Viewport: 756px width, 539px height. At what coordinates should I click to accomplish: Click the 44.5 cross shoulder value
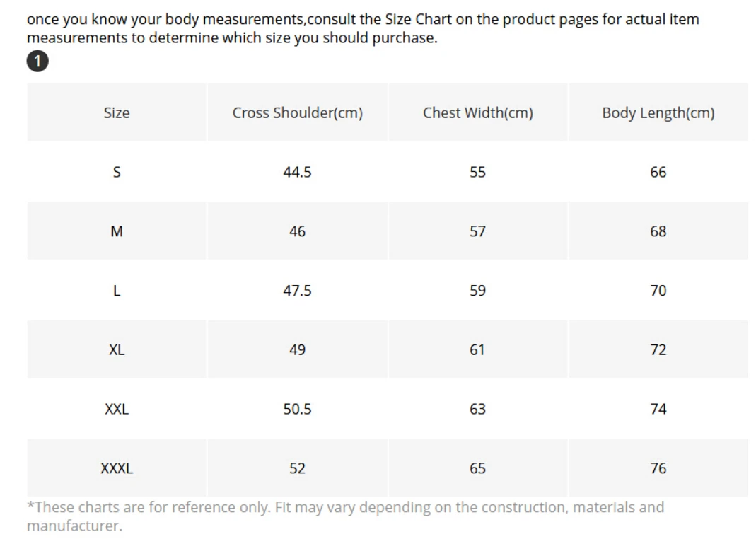pos(297,172)
